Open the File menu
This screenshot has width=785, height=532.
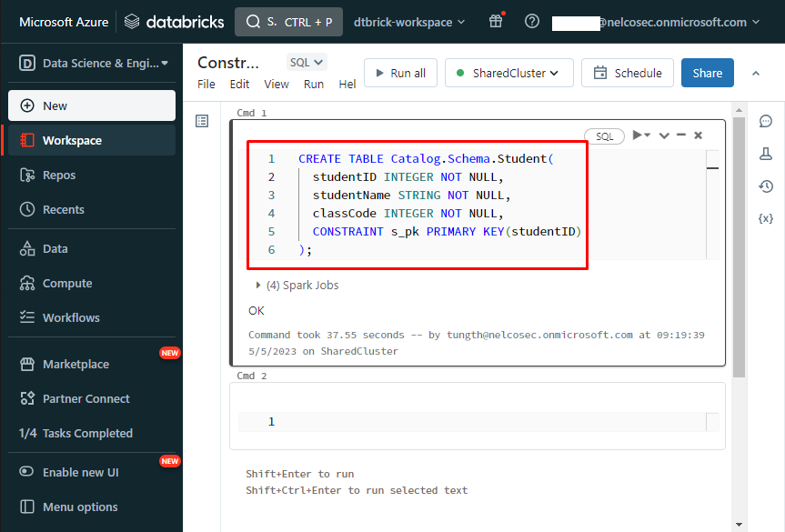click(x=206, y=84)
